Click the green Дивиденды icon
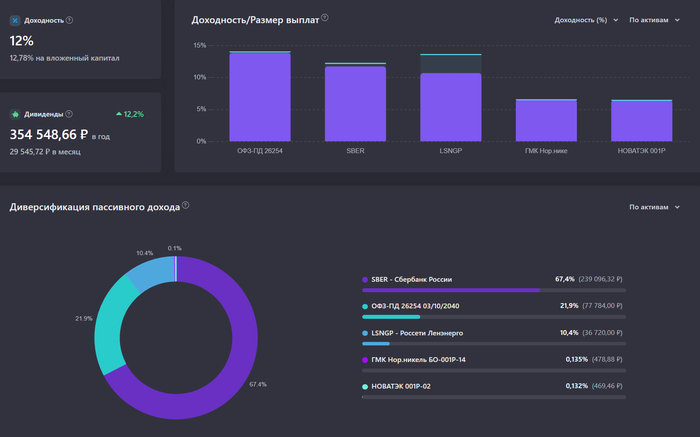This screenshot has height=437, width=700. (15, 115)
